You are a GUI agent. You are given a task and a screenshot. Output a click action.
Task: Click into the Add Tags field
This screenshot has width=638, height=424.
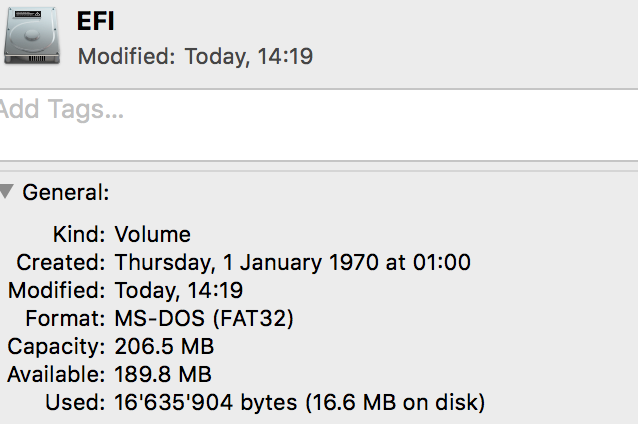[x=300, y=110]
